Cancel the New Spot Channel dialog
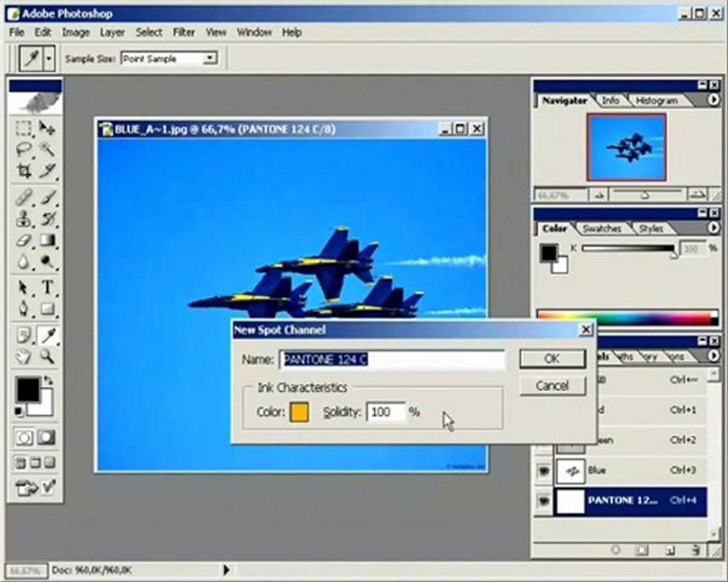 pos(552,386)
